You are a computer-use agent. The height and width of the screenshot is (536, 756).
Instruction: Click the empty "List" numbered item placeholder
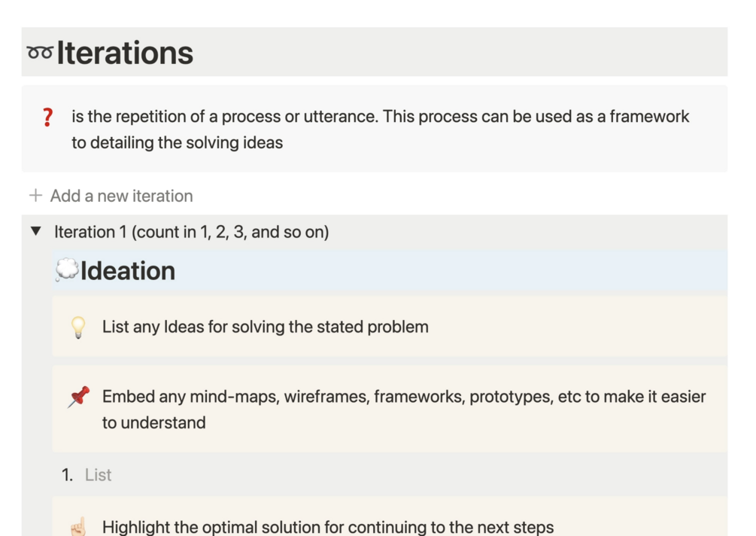(99, 475)
